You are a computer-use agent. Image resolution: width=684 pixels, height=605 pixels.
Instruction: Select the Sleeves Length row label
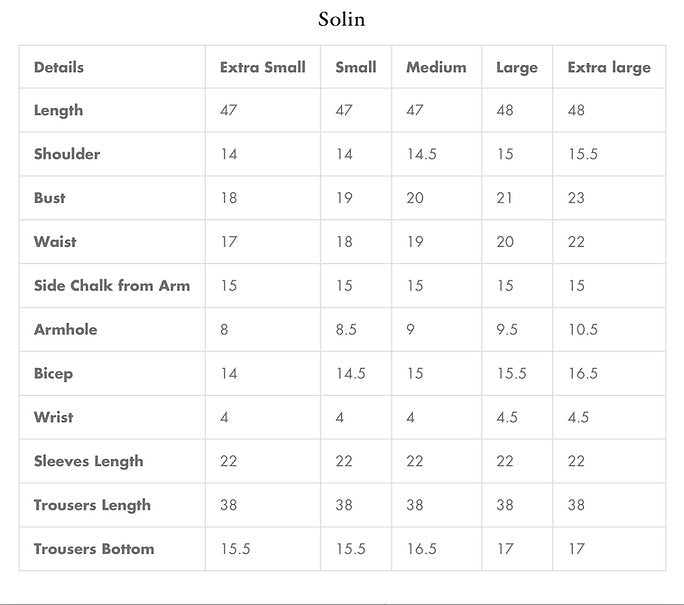[x=89, y=461]
